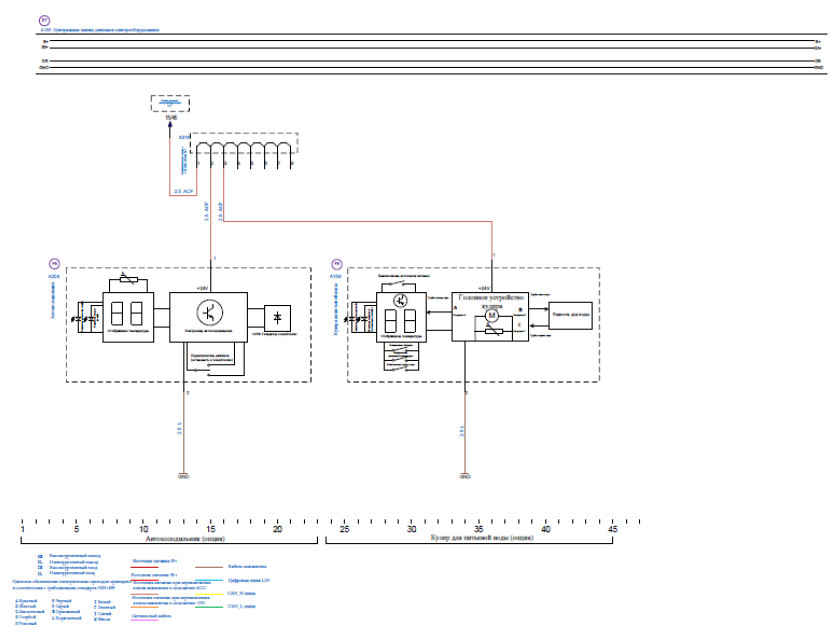Click the diode symbol box in left module

click(276, 318)
